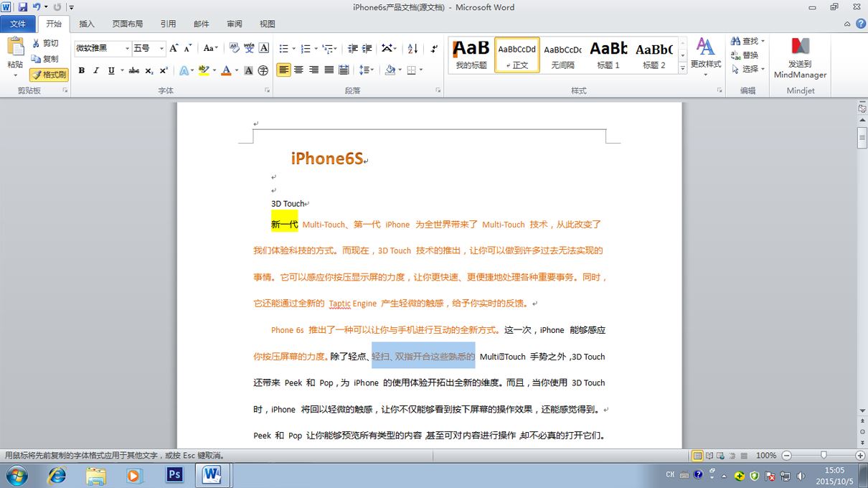Open the font name box 微软雅黑
Viewport: 868px width, 488px height.
(103, 48)
